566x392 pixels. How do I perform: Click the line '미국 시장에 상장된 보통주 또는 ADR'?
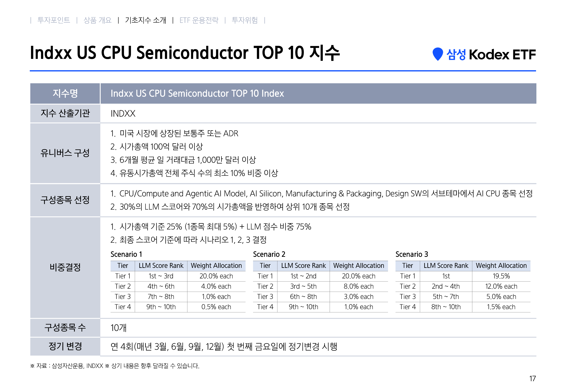point(179,133)
